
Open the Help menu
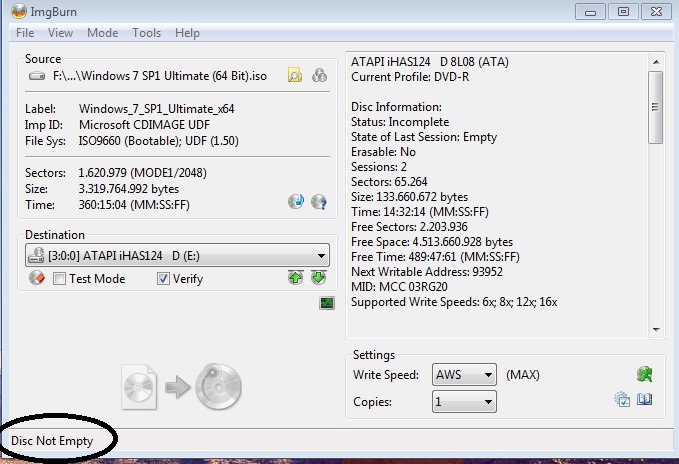(187, 33)
